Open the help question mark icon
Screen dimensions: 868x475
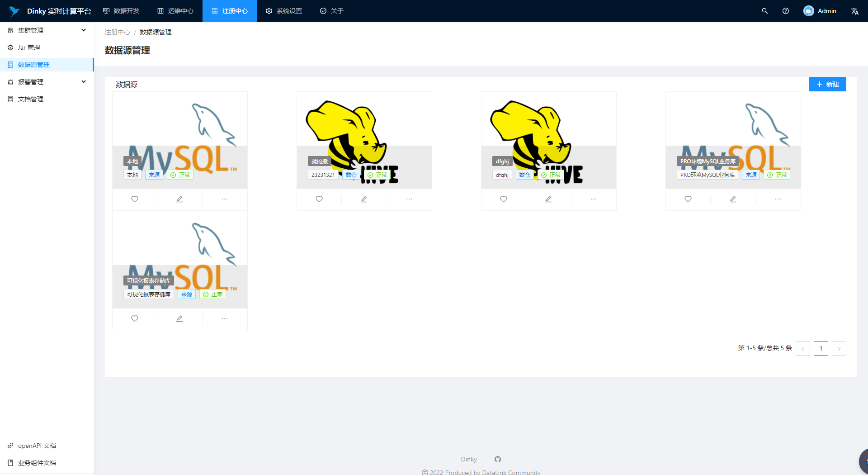click(786, 11)
